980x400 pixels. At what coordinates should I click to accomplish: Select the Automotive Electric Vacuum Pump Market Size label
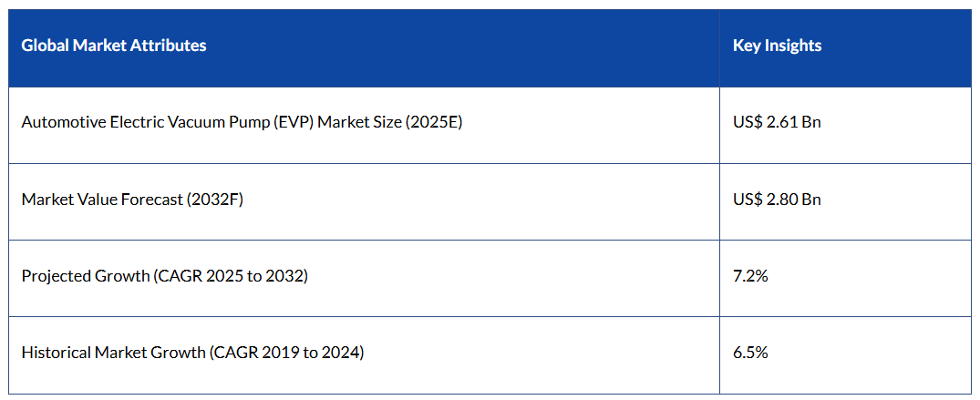coord(242,122)
